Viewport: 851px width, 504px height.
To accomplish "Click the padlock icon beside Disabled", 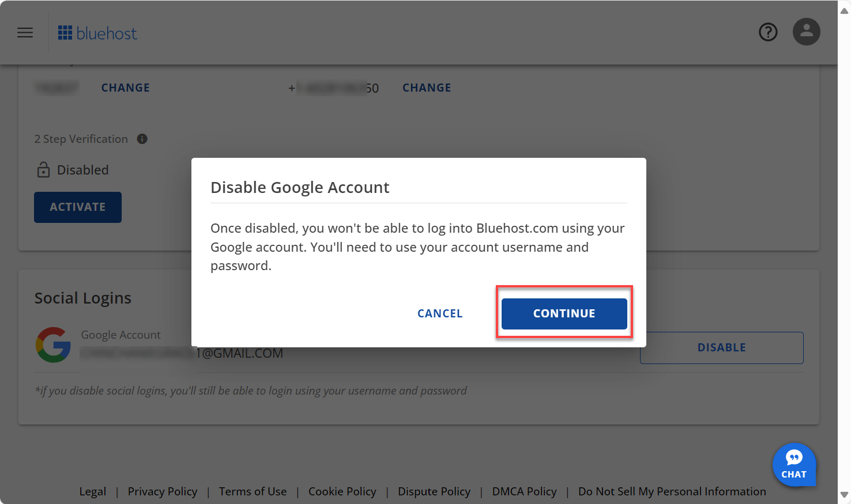I will point(43,169).
